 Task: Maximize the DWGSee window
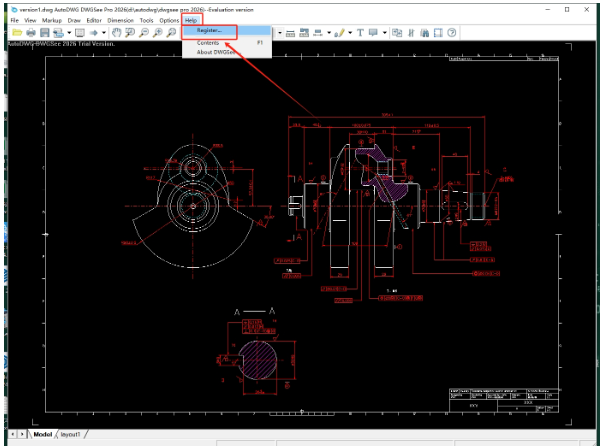pos(567,10)
